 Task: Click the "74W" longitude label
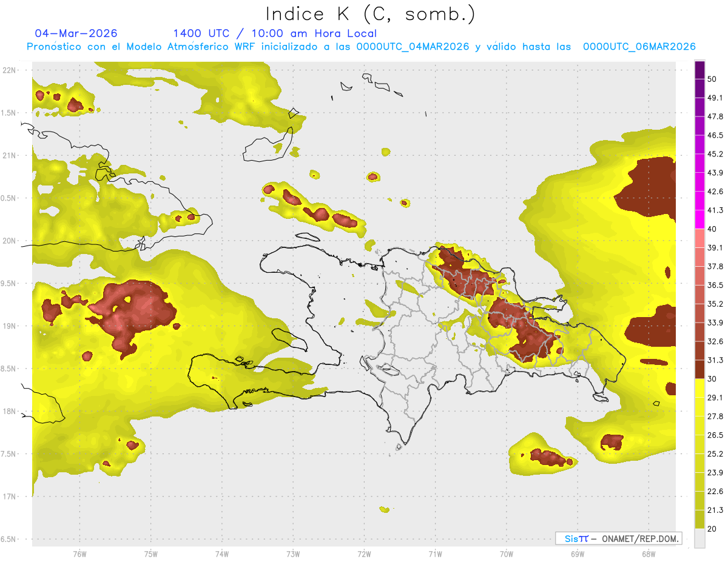pyautogui.click(x=222, y=554)
